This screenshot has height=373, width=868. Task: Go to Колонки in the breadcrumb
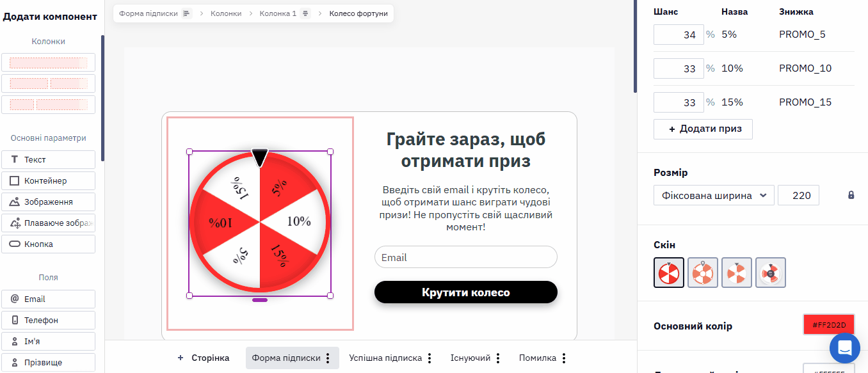tap(227, 13)
